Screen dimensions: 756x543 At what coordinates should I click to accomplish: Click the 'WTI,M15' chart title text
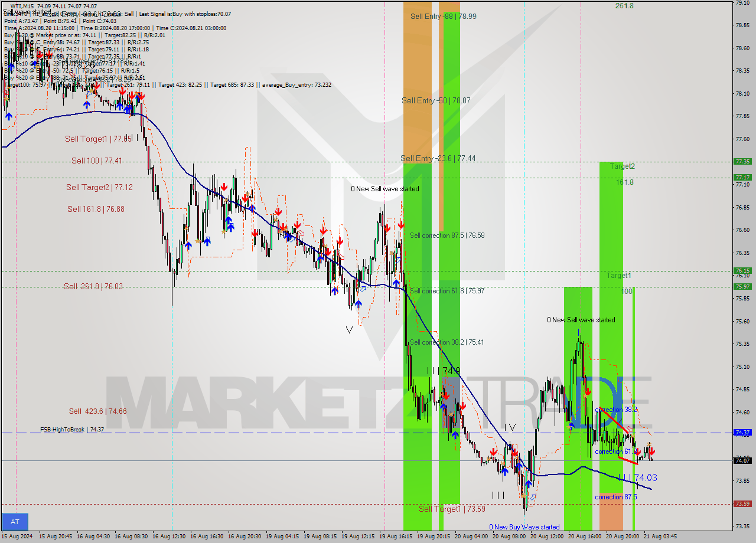coord(21,6)
